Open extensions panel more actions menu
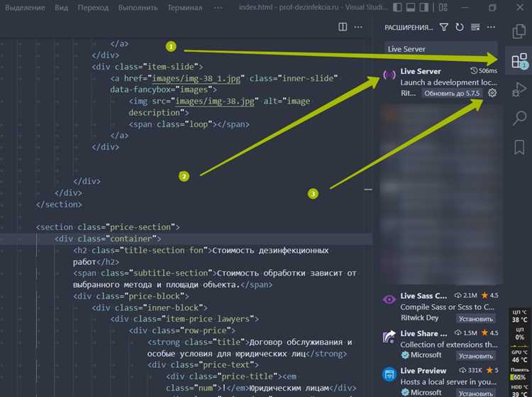The image size is (532, 397). coord(491,27)
